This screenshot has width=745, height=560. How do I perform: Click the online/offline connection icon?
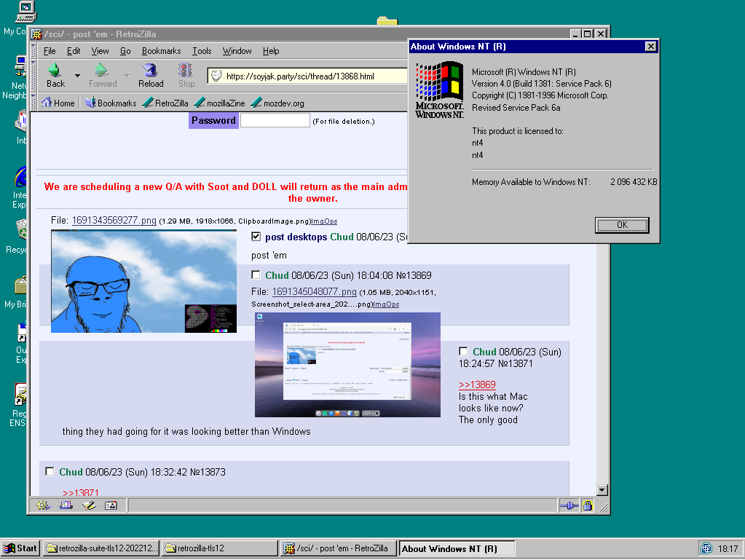tap(569, 506)
